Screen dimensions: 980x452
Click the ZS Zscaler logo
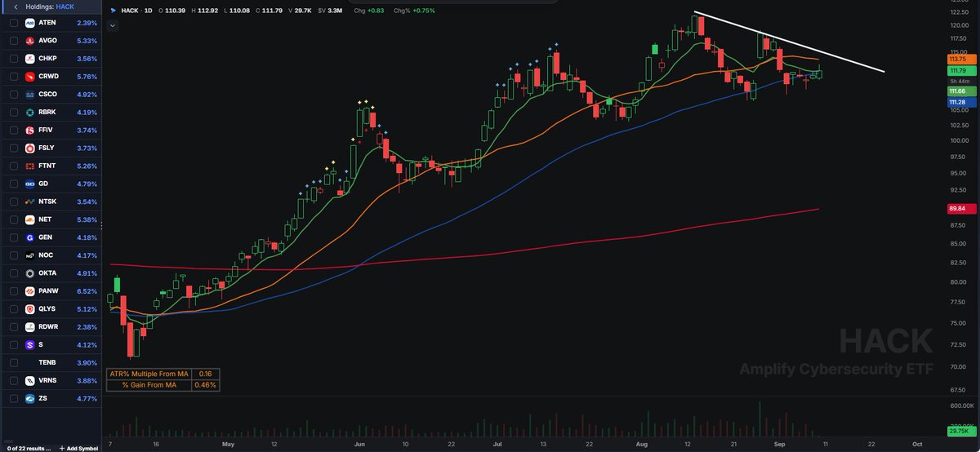click(29, 399)
